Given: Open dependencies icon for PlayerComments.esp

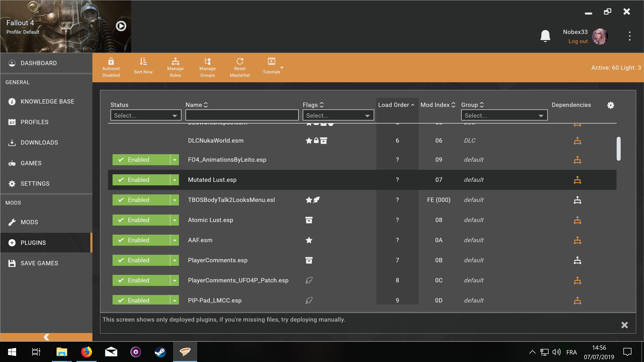Looking at the screenshot, I should [577, 260].
